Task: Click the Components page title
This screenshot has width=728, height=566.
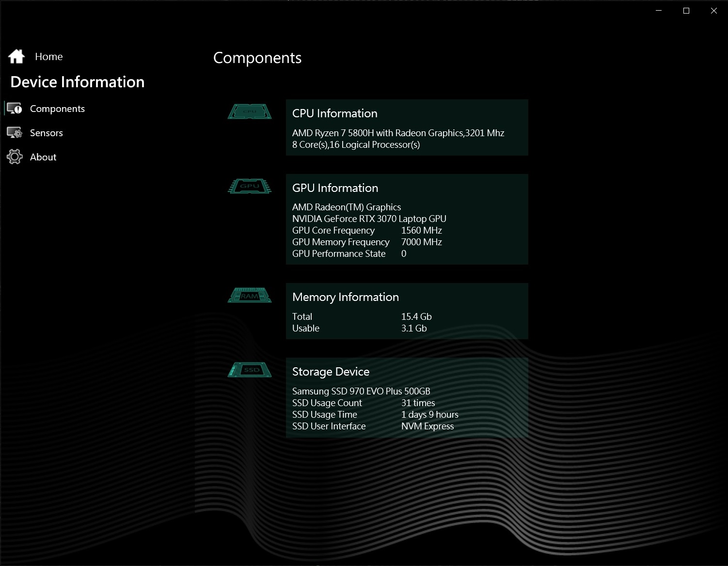Action: coord(257,58)
